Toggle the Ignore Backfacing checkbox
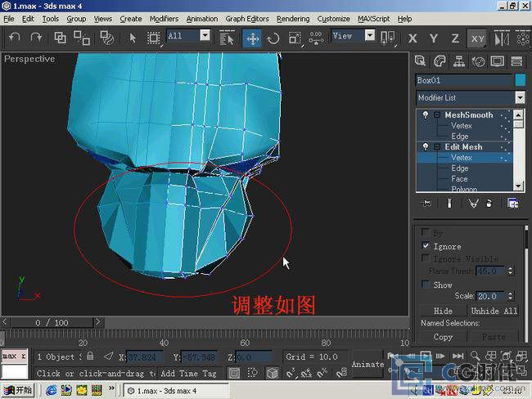Viewport: 532px width, 399px height. (x=425, y=245)
